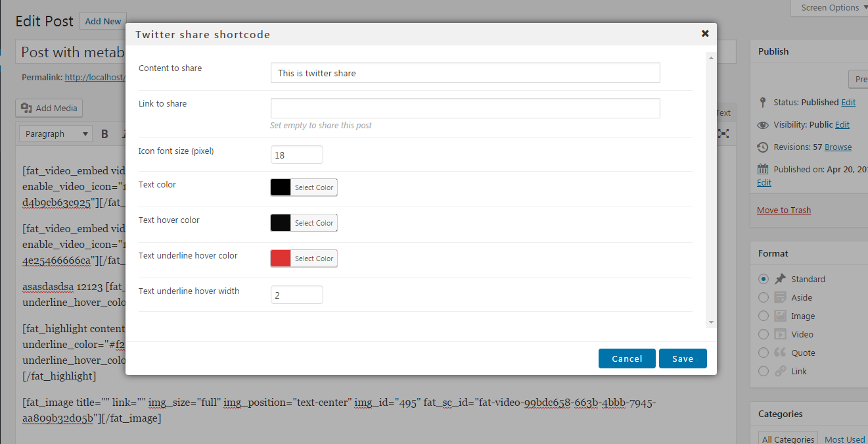The width and height of the screenshot is (868, 444).
Task: Switch to the All Categories tab
Action: pyautogui.click(x=788, y=439)
